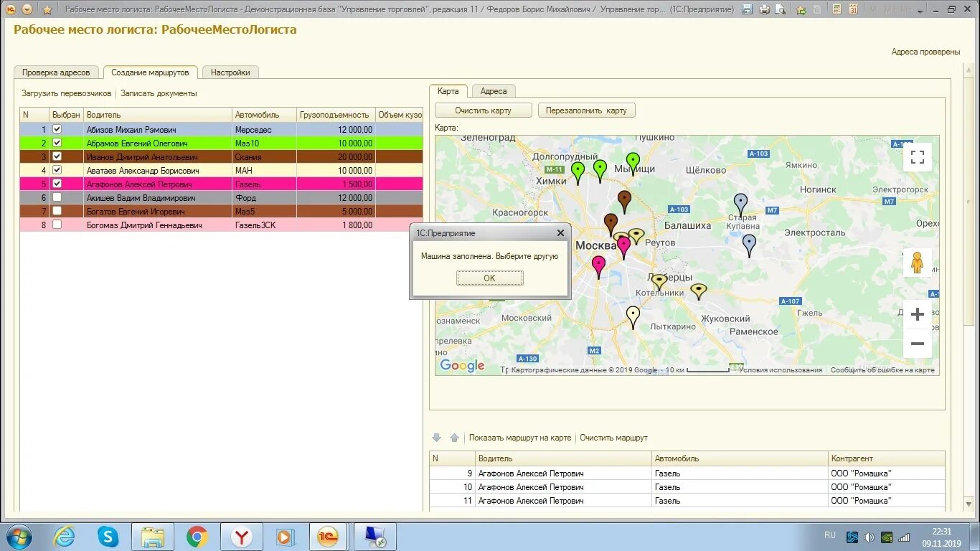The height and width of the screenshot is (551, 980).
Task: Click Очистить маршрут command
Action: point(613,438)
